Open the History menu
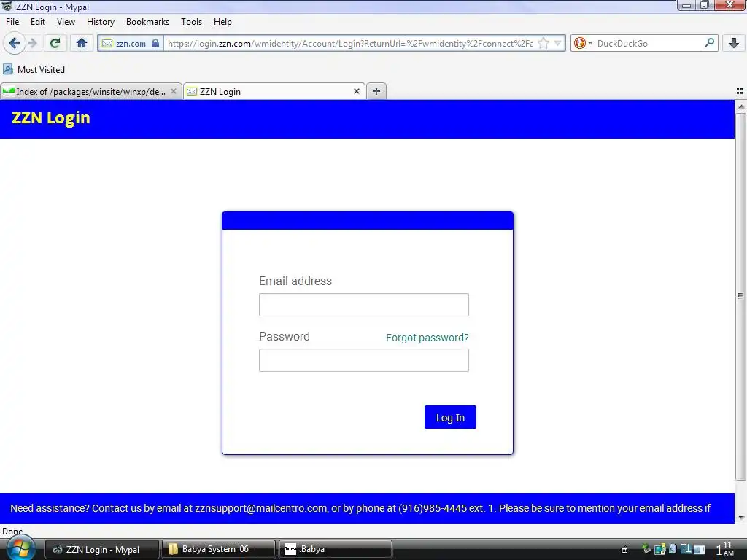The width and height of the screenshot is (747, 560). coord(101,22)
